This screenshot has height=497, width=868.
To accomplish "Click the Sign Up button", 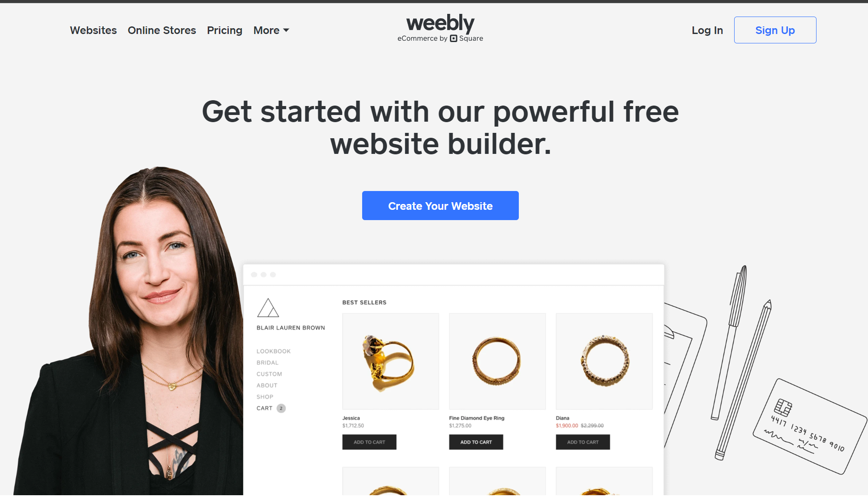I will (x=774, y=30).
